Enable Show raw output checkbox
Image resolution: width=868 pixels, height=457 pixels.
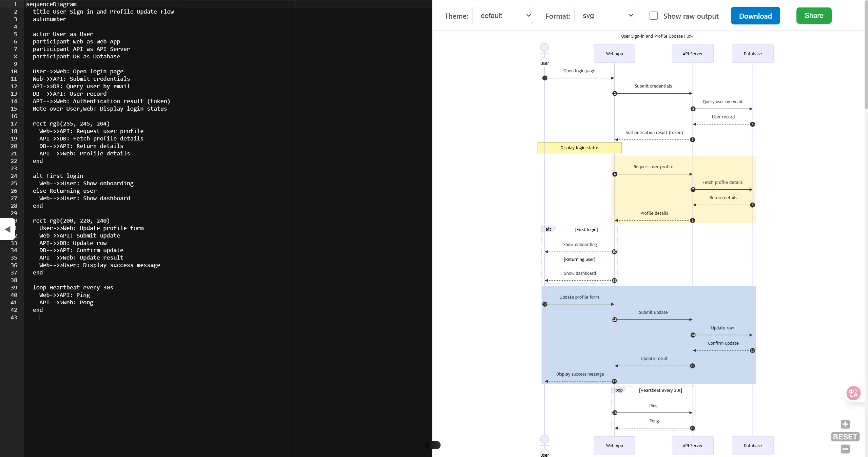[653, 16]
